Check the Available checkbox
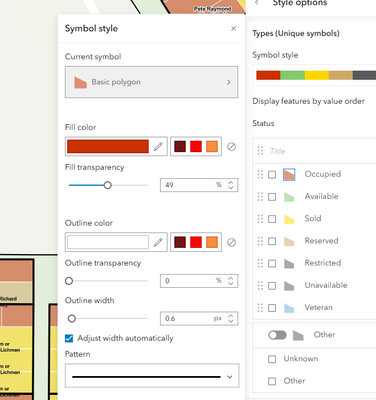376x400 pixels. [272, 197]
